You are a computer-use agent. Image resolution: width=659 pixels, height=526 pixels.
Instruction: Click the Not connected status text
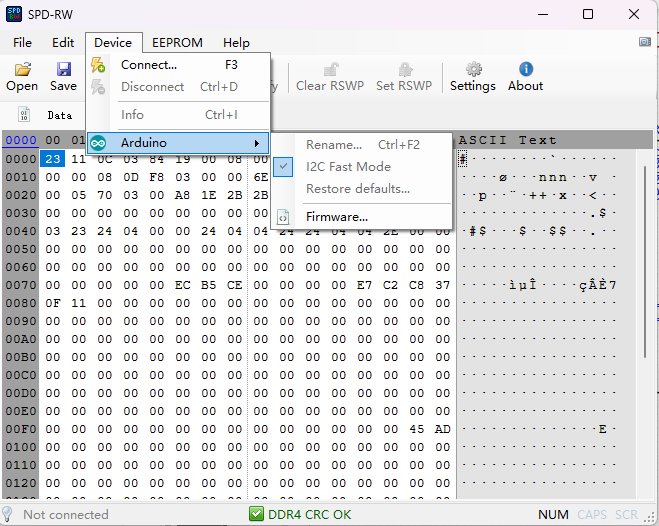click(x=66, y=515)
